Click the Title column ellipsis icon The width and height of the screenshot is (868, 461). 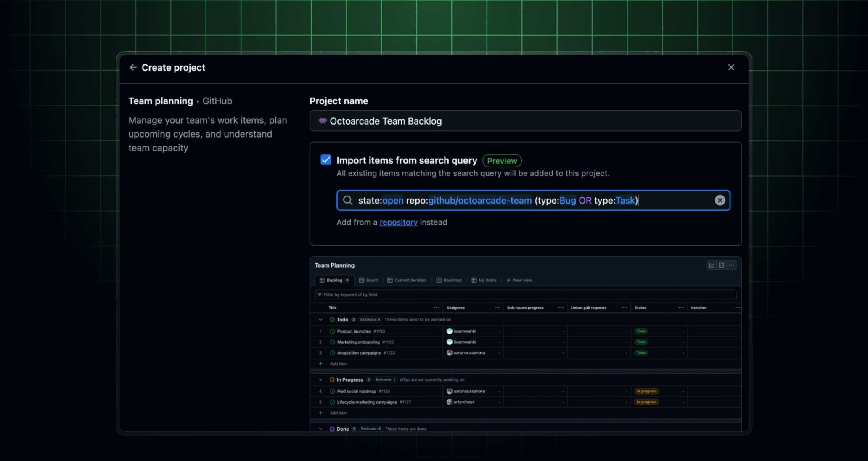tap(436, 307)
